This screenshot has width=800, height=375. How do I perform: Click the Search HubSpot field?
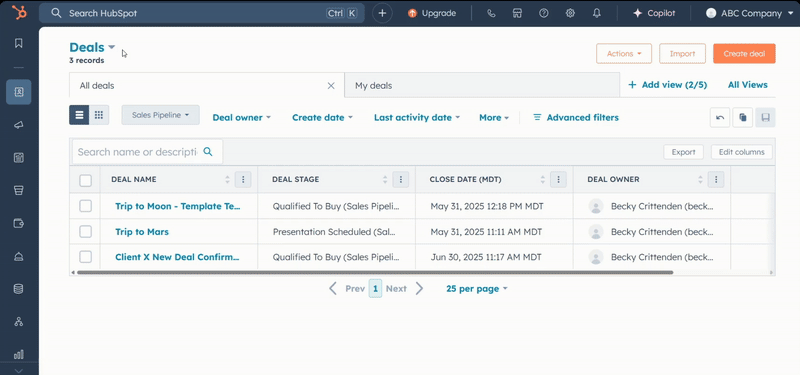[202, 13]
